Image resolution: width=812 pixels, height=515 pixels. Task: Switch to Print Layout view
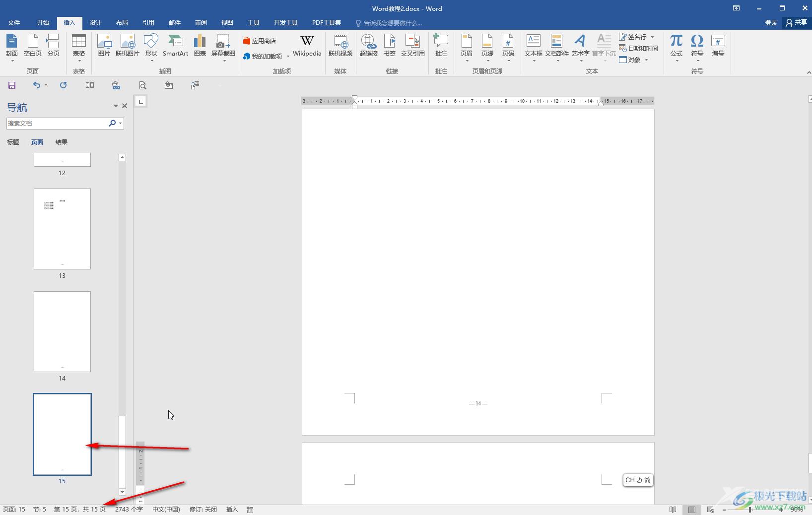[692, 510]
